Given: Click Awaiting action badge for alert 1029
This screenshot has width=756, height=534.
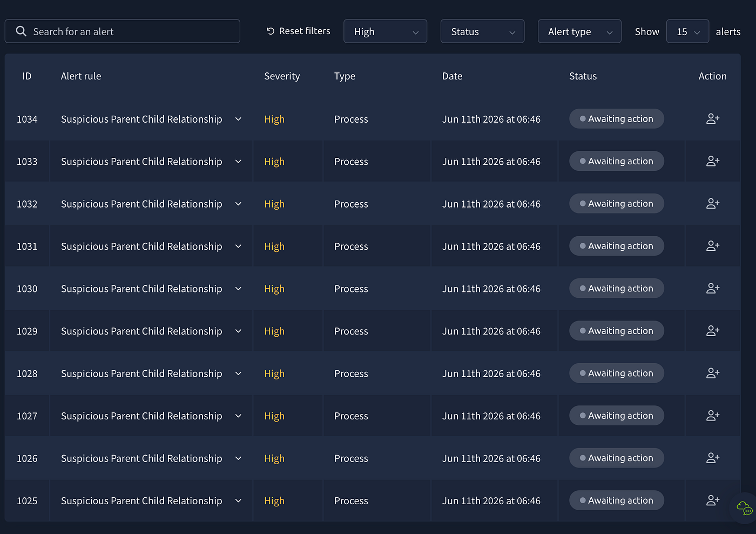Looking at the screenshot, I should tap(616, 331).
